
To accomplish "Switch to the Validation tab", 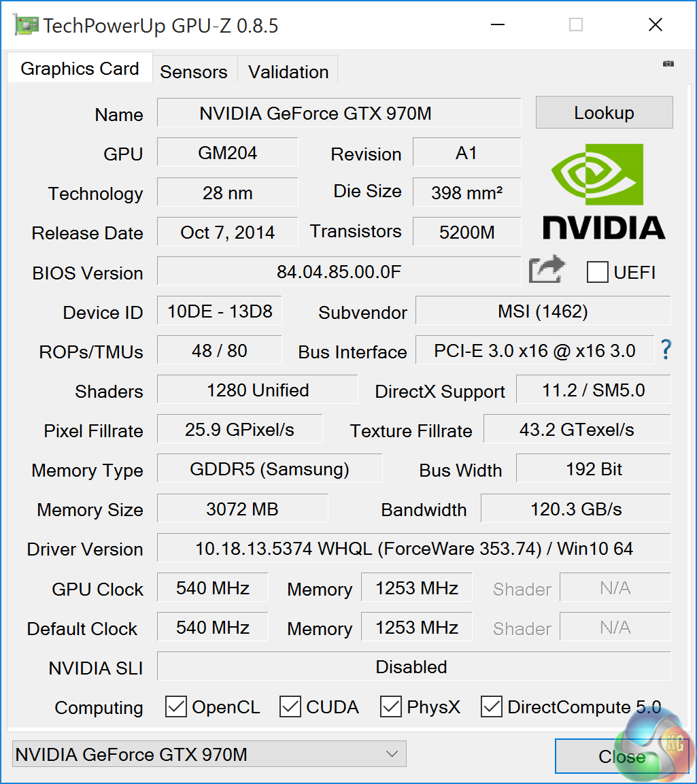I will (x=288, y=71).
